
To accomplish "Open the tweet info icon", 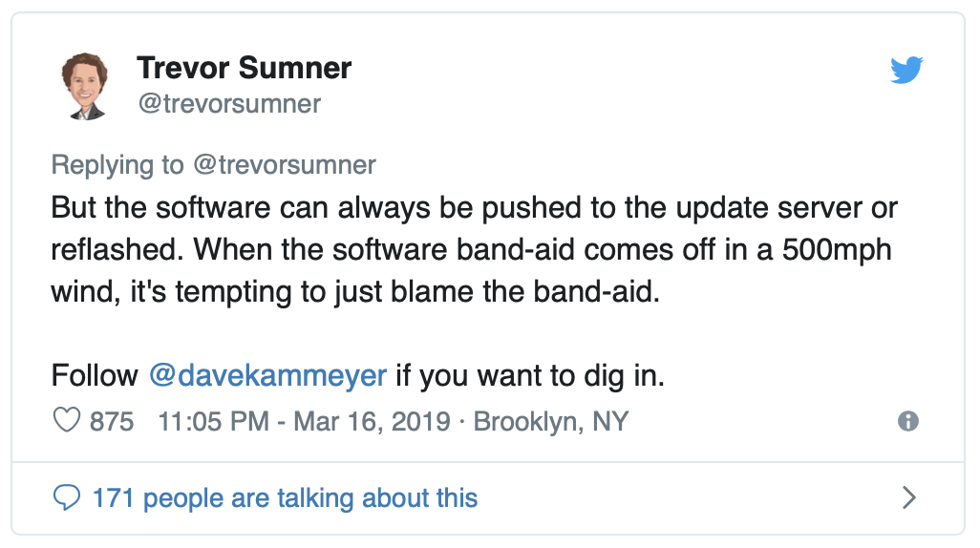I will click(908, 421).
